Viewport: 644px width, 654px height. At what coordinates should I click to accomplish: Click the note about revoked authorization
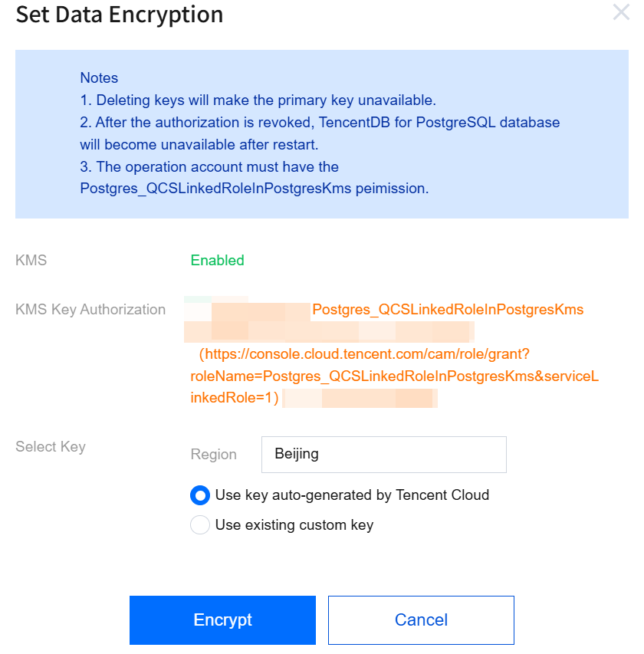320,123
